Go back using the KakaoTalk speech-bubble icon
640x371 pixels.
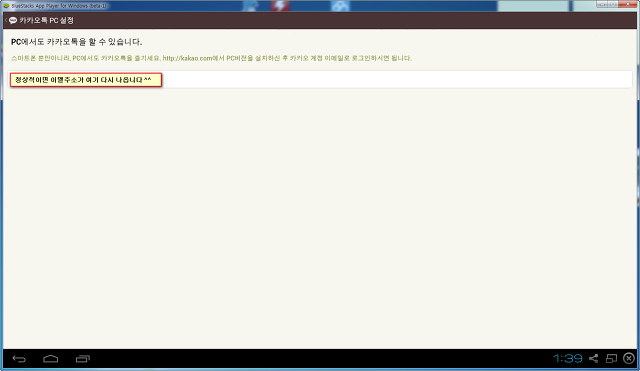click(13, 20)
